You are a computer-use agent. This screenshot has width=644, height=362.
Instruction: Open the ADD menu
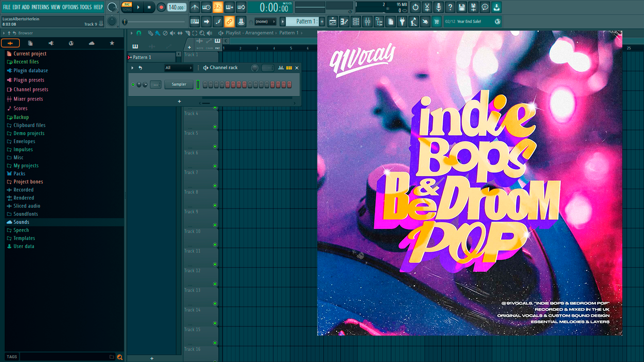26,7
